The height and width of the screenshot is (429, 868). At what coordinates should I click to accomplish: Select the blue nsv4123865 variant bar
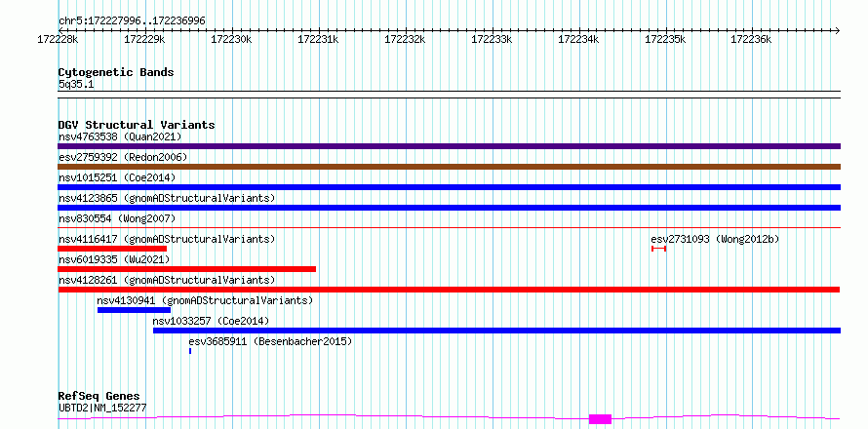[449, 208]
